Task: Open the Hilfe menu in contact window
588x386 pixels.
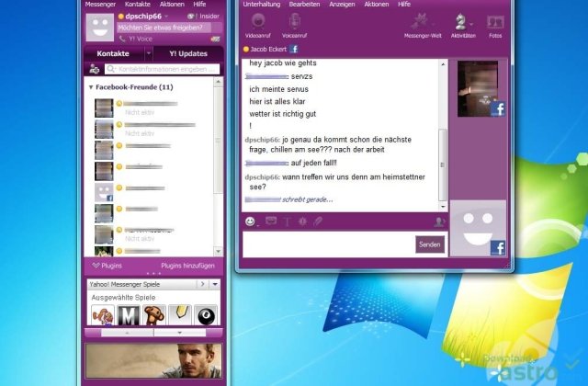Action: (199, 4)
